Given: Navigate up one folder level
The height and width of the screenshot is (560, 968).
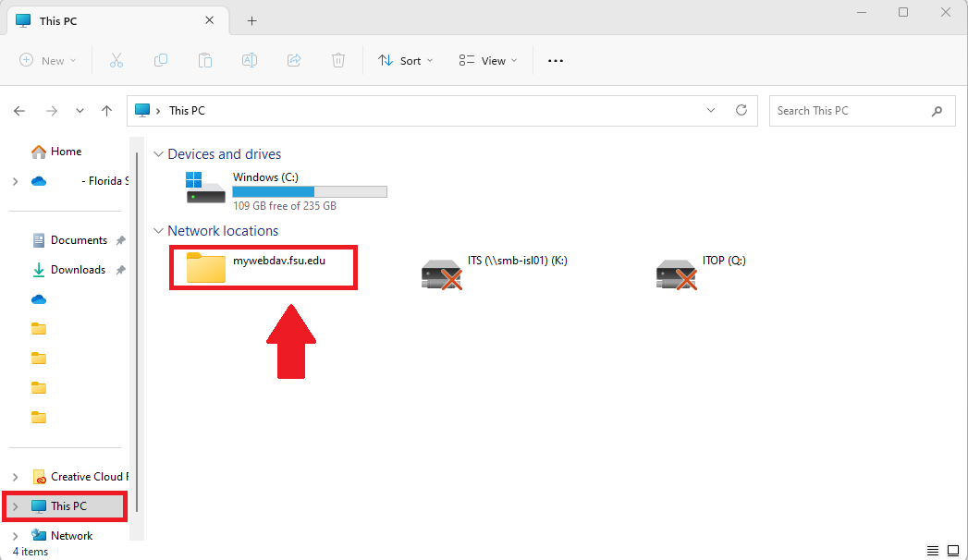Looking at the screenshot, I should tap(106, 110).
